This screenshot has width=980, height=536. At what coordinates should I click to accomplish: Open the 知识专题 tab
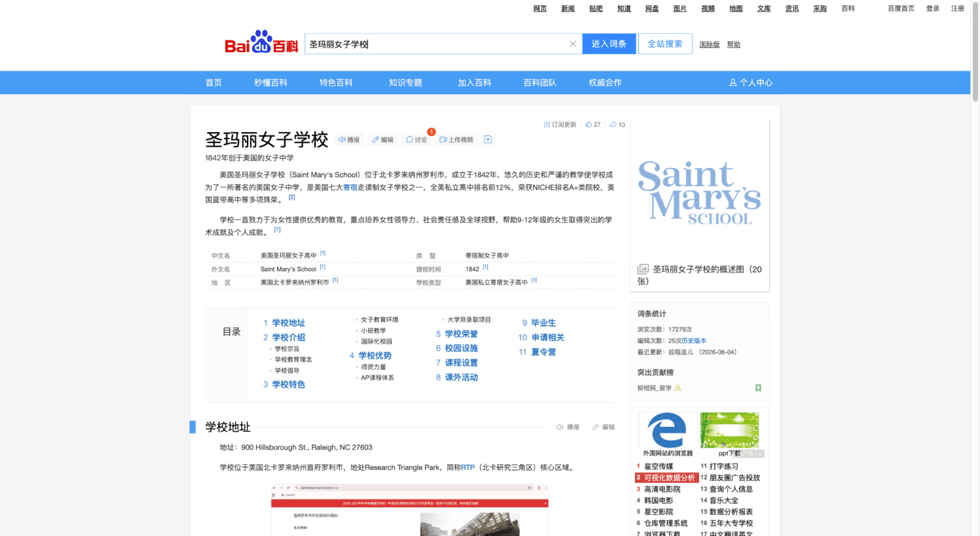tap(405, 83)
